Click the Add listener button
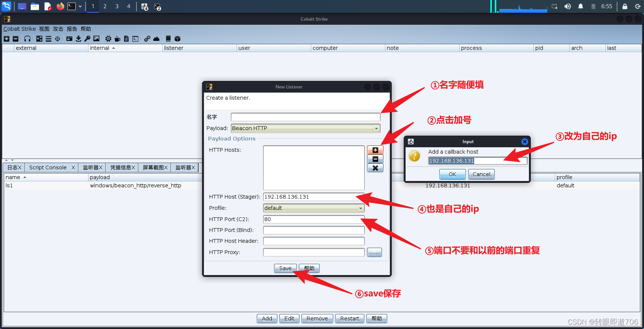This screenshot has width=644, height=329. pyautogui.click(x=267, y=319)
